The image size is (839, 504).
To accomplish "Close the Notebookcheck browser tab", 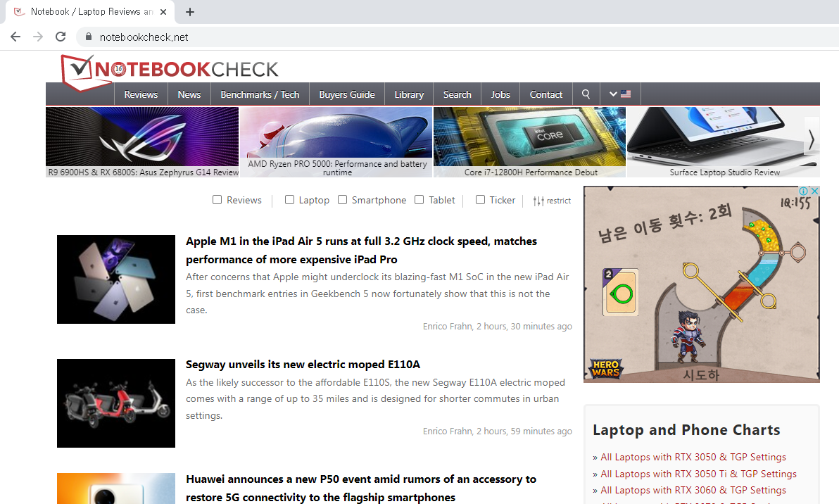I will (163, 12).
